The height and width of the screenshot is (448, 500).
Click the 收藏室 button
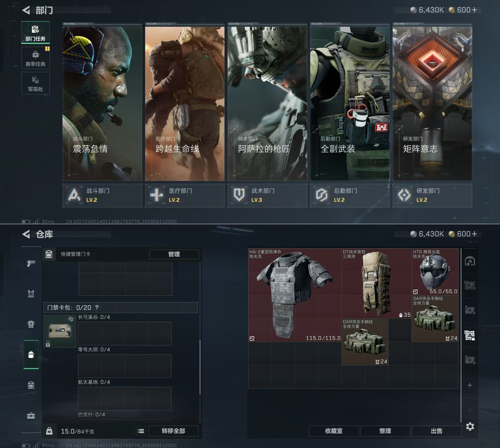click(334, 431)
